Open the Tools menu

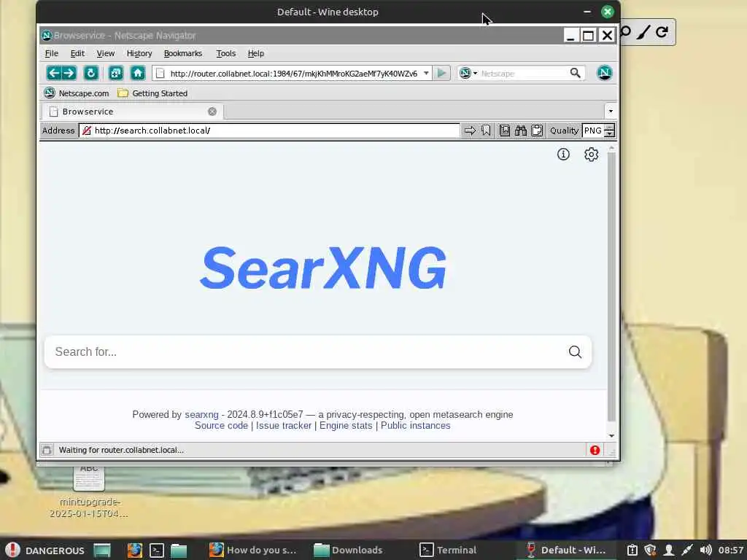226,53
